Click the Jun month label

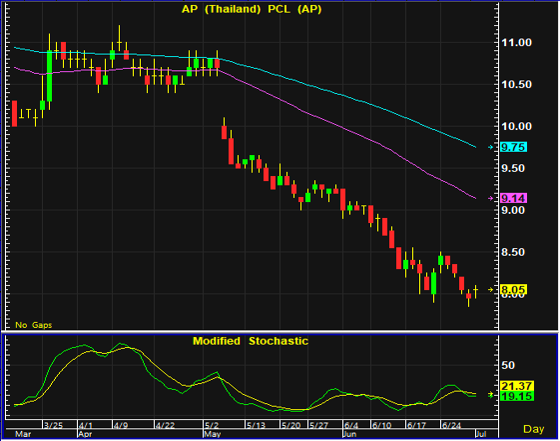tap(350, 434)
